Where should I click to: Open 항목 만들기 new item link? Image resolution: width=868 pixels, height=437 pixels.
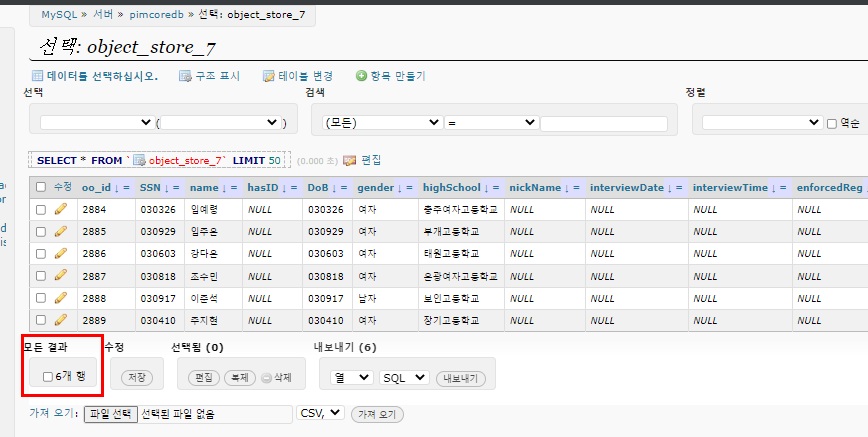pos(398,76)
